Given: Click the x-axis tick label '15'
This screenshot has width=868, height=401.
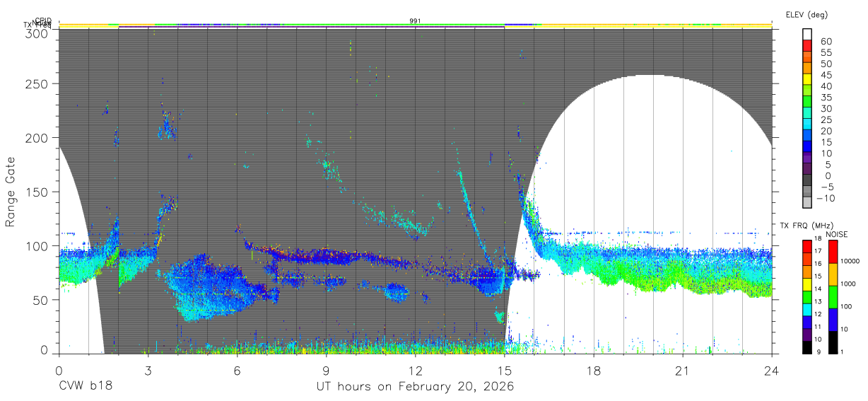Looking at the screenshot, I should 505,370.
